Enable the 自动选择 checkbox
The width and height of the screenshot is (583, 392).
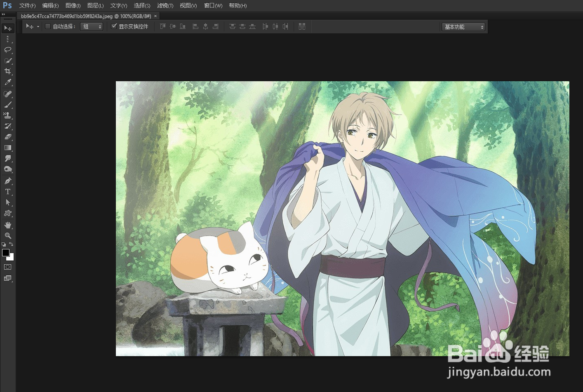(48, 26)
